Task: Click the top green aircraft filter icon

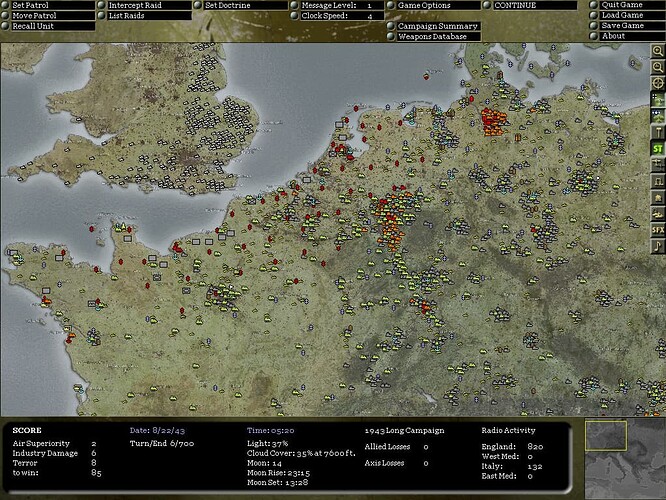Action: click(x=658, y=99)
